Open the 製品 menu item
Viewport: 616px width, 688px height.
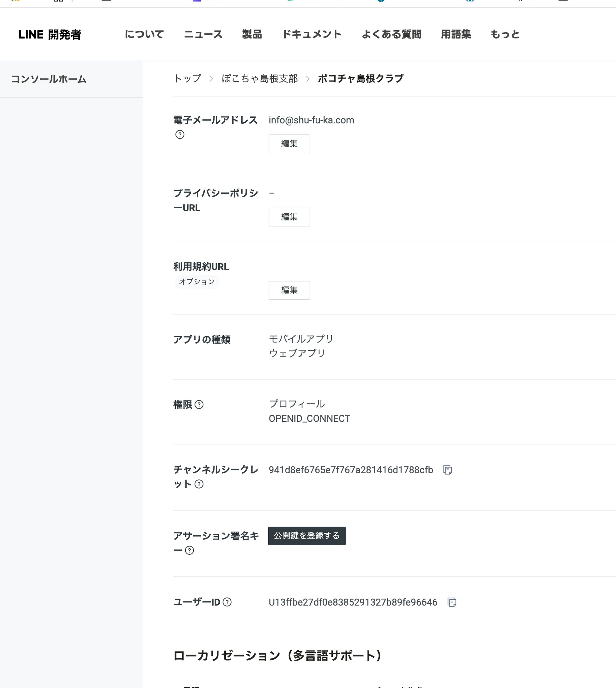pos(252,34)
